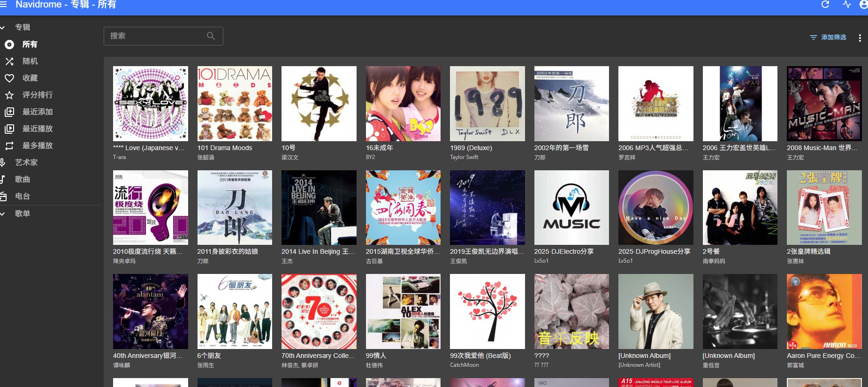Click the library-add icon next to 最近添加
Viewport: 868px width, 387px height.
[x=9, y=112]
